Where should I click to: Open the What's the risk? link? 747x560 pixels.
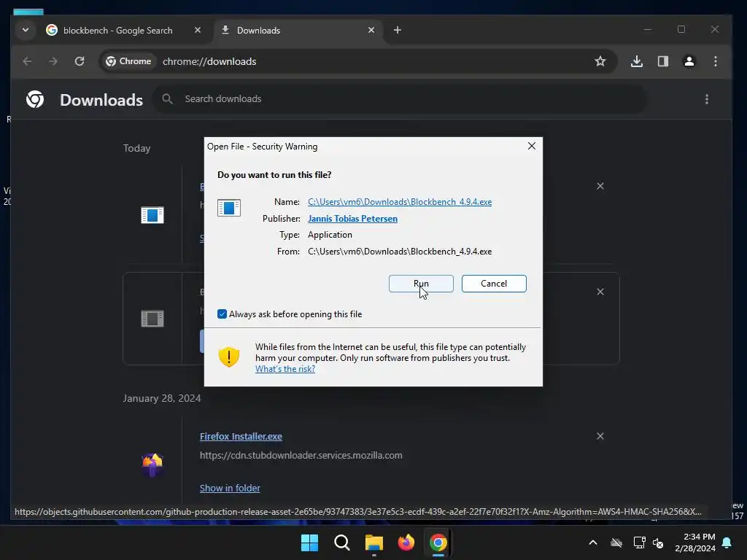coord(285,369)
